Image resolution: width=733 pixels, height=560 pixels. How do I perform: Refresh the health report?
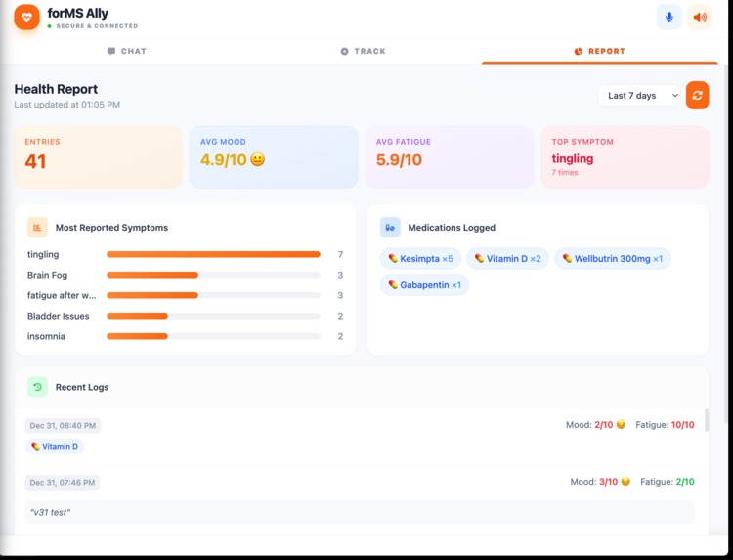point(698,96)
